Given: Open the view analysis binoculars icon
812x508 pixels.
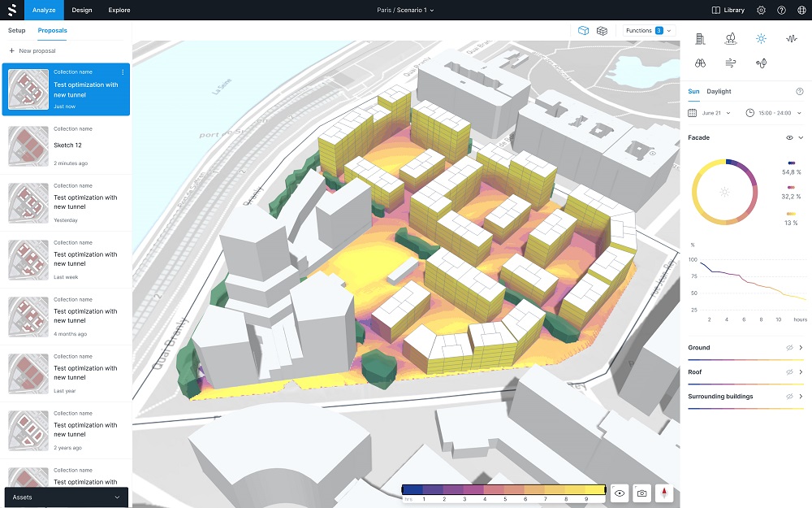Looking at the screenshot, I should click(x=700, y=63).
